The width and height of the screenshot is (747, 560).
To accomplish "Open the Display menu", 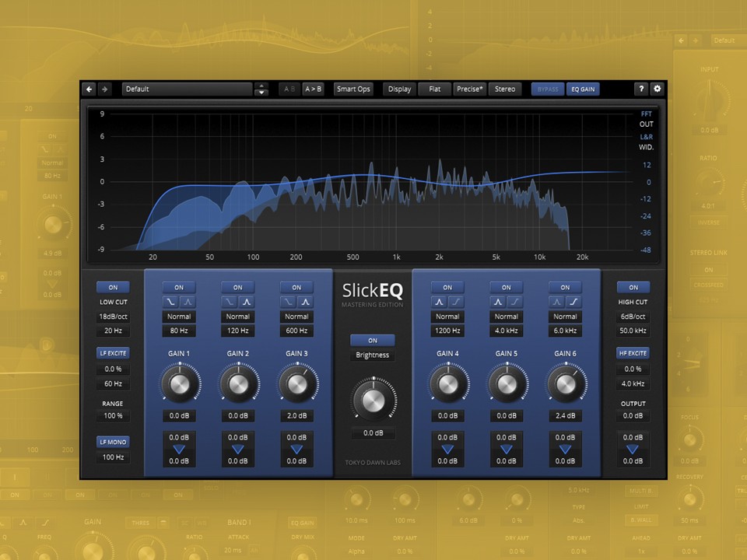I will tap(400, 89).
